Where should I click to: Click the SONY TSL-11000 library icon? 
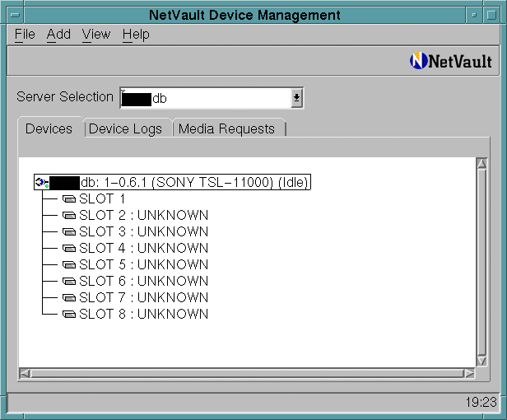click(x=42, y=182)
